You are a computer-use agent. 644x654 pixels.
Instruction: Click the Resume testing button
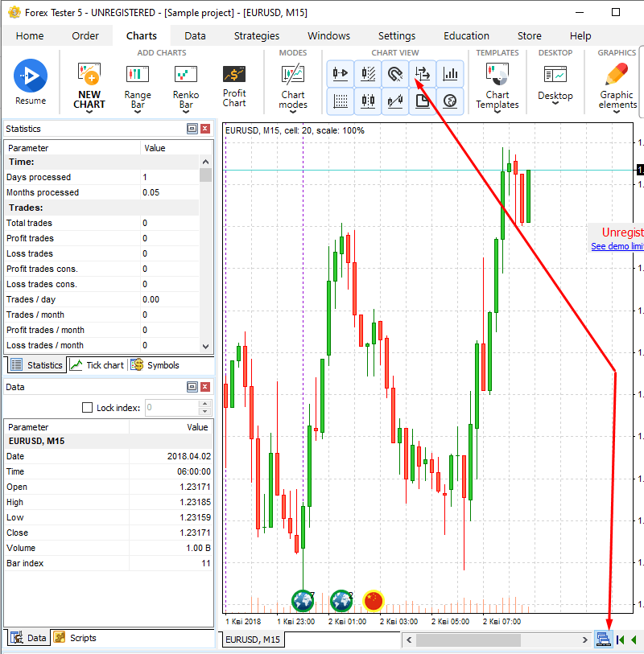(x=31, y=76)
